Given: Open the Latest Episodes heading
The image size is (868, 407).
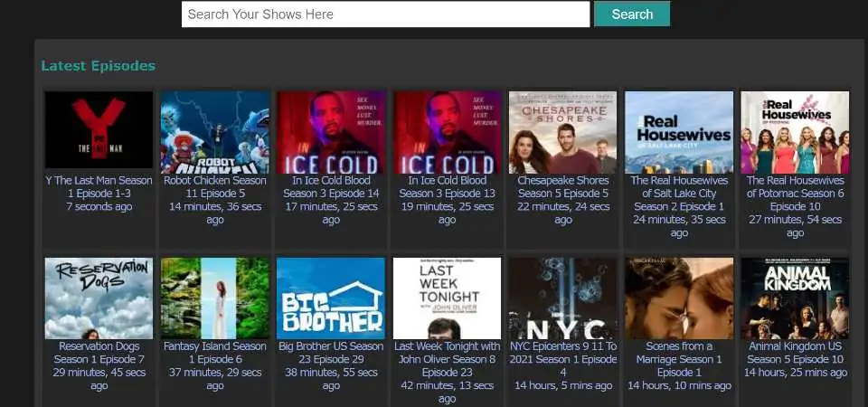Looking at the screenshot, I should [x=98, y=66].
